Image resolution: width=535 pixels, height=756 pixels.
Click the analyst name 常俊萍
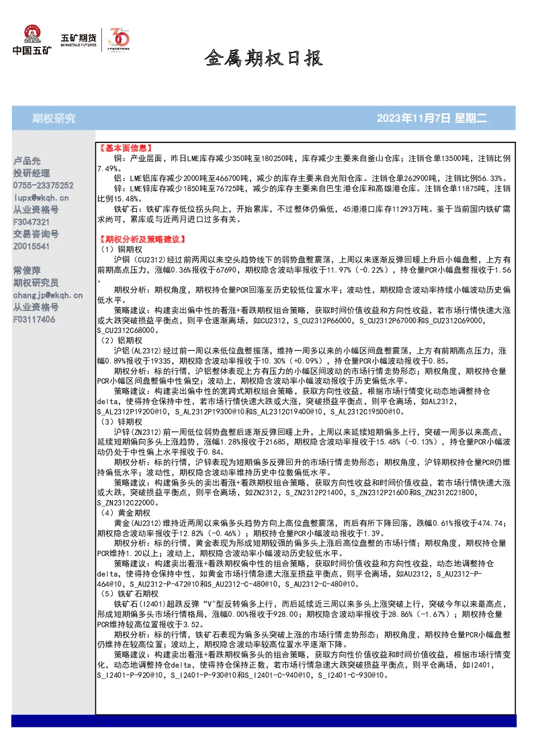click(27, 271)
